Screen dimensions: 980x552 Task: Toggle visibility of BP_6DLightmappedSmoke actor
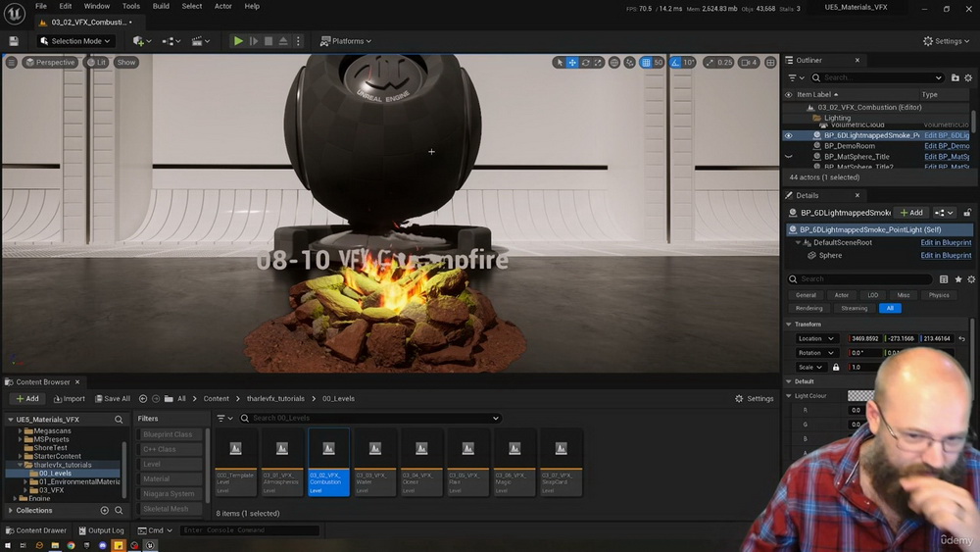789,135
